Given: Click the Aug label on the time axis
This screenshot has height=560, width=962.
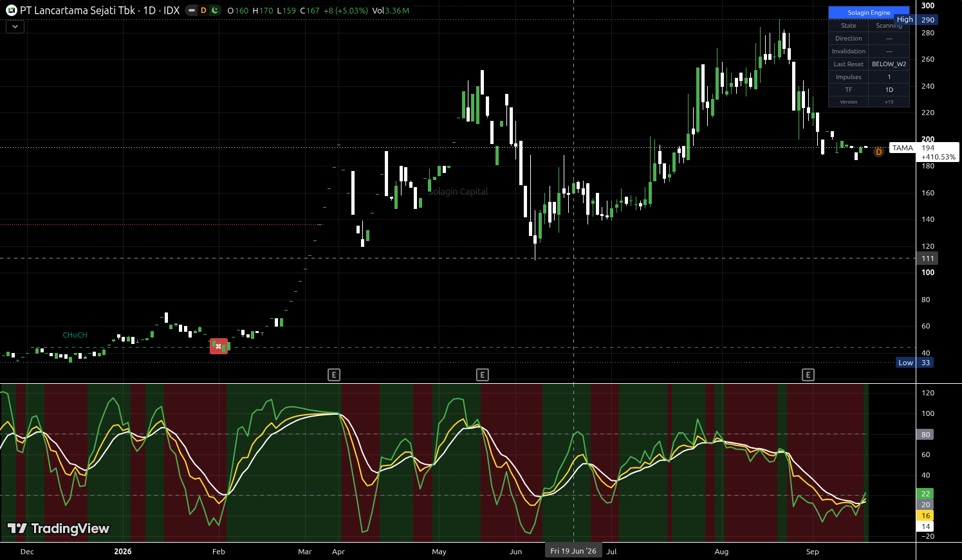Looking at the screenshot, I should tap(721, 552).
